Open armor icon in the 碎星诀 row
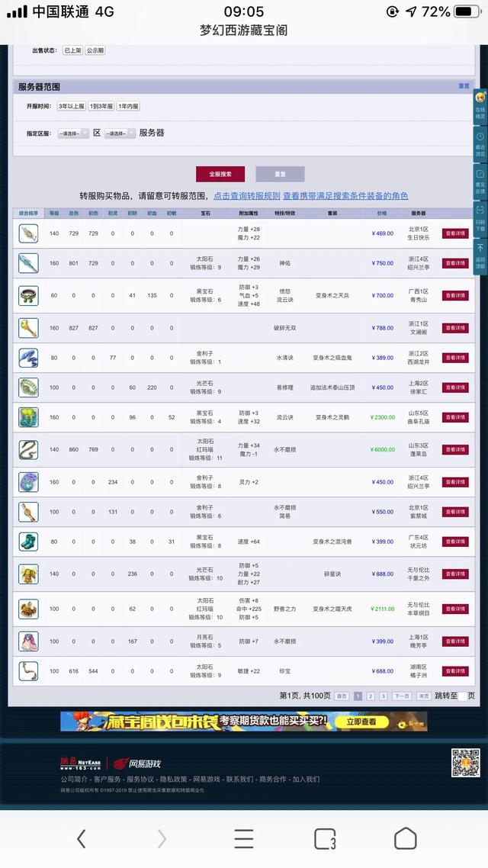This screenshot has height=868, width=488. coord(28,574)
